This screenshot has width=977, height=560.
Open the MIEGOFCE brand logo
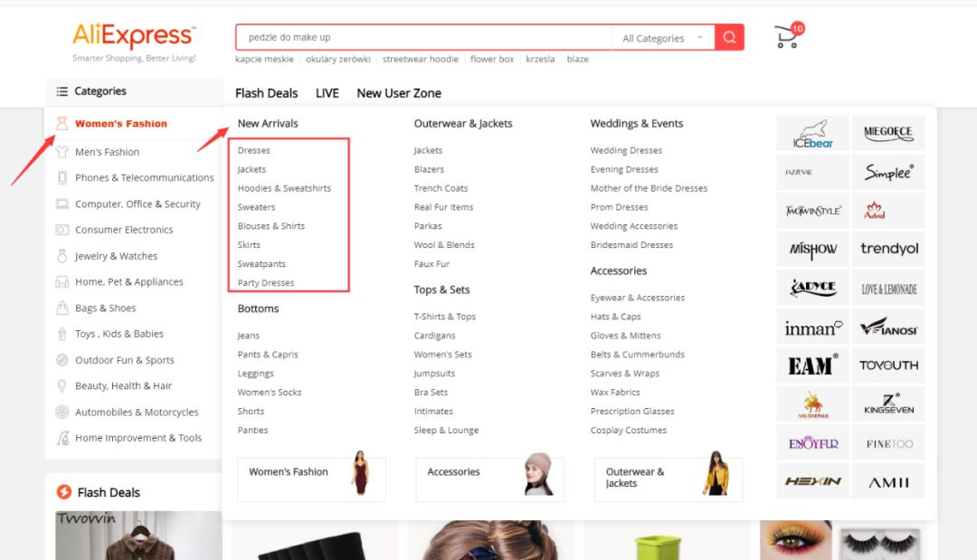click(x=888, y=133)
